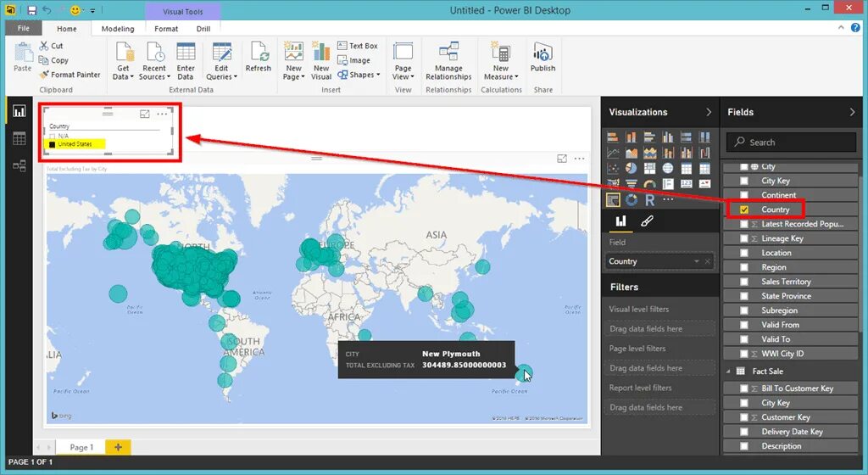
Task: Switch to the Drill ribbon tab
Action: pos(203,29)
